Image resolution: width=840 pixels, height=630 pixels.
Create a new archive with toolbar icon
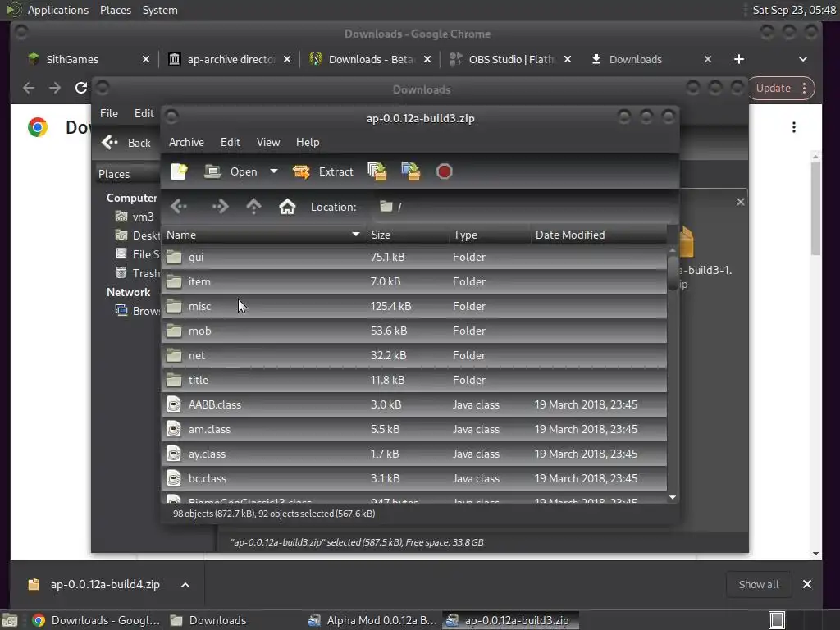coord(179,171)
